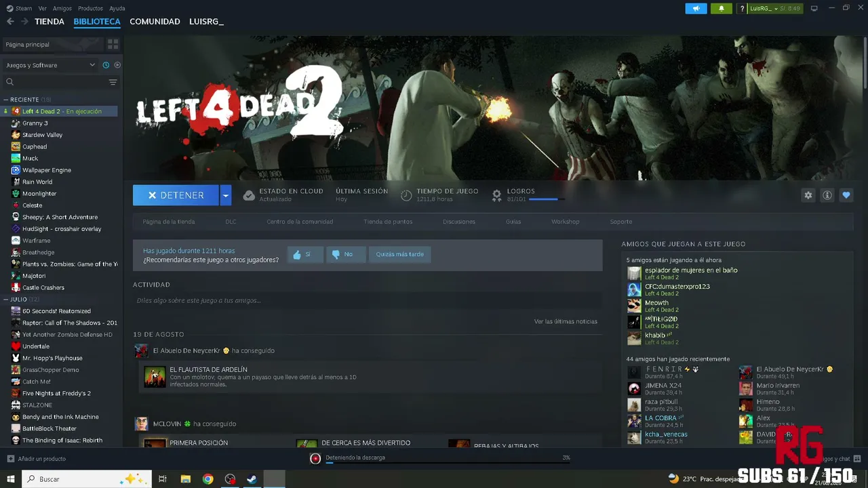Open the Ver menu
This screenshot has height=488, width=868.
click(43, 8)
